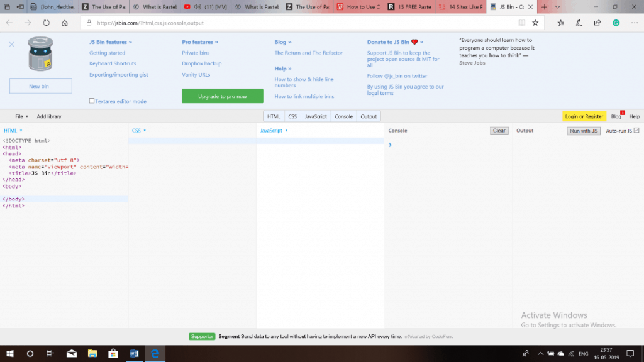Open the Keyboard Shortcuts link
The height and width of the screenshot is (362, 644).
click(113, 63)
